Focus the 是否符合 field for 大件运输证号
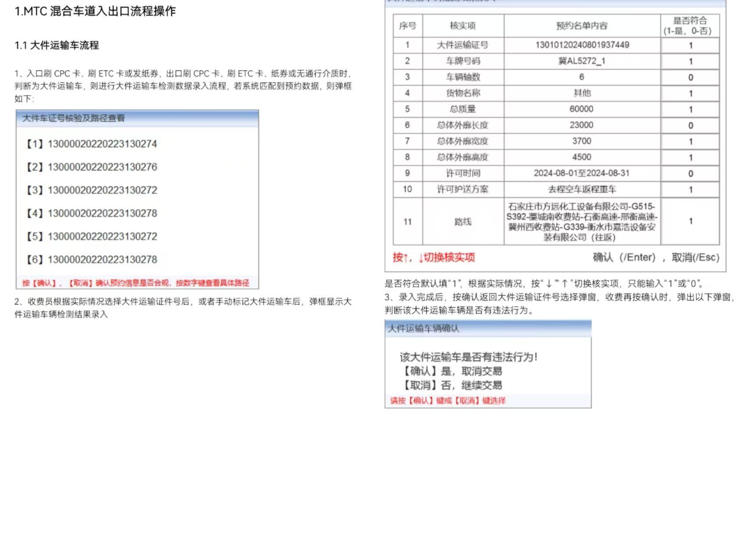Image resolution: width=747 pixels, height=560 pixels. tap(690, 46)
